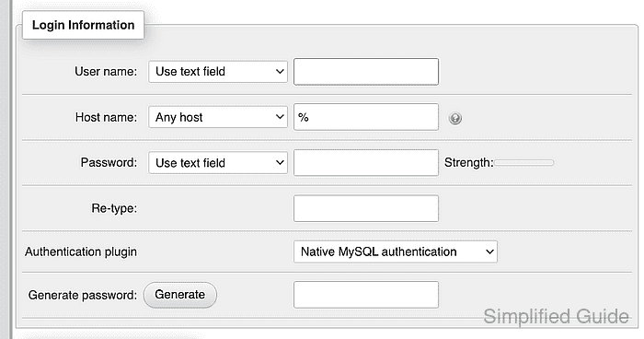644x339 pixels.
Task: Focus the User name text field
Action: click(366, 72)
